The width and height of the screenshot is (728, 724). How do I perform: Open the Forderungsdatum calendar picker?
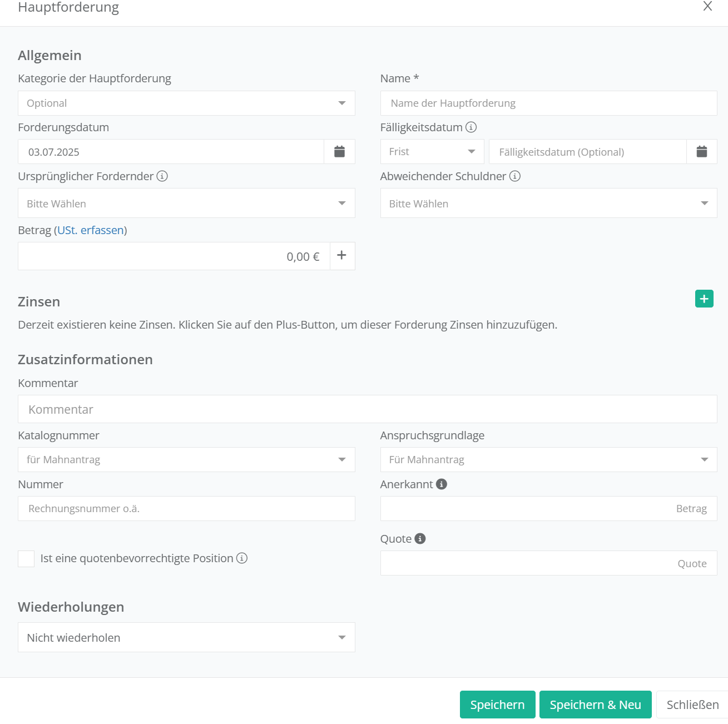(x=339, y=152)
